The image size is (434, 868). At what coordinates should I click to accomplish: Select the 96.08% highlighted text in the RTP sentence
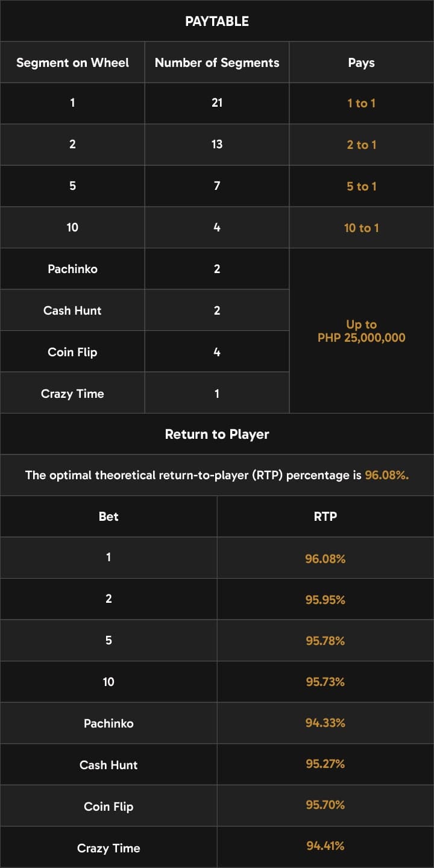click(x=387, y=475)
